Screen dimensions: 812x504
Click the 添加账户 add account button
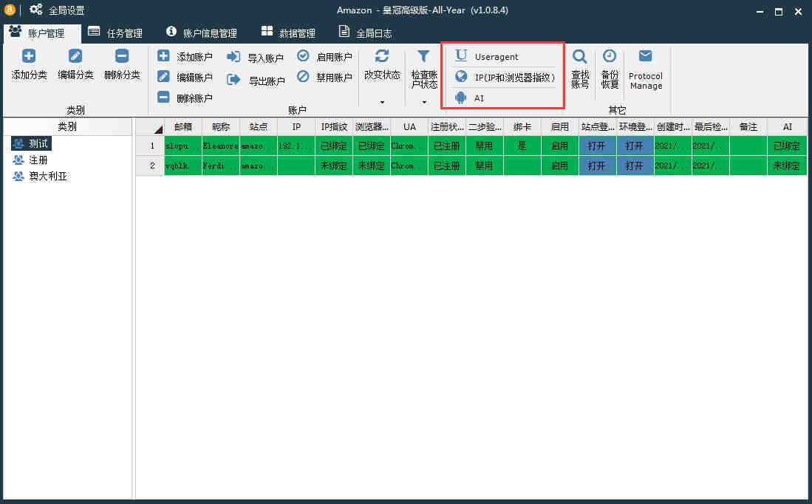185,56
